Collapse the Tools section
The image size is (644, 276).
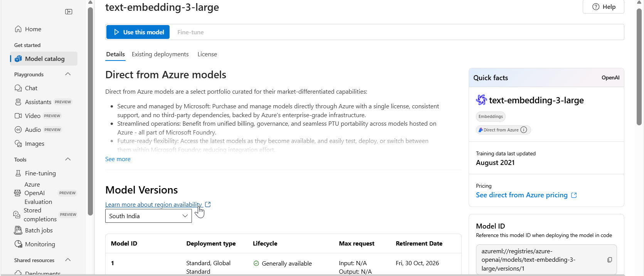[x=68, y=160]
